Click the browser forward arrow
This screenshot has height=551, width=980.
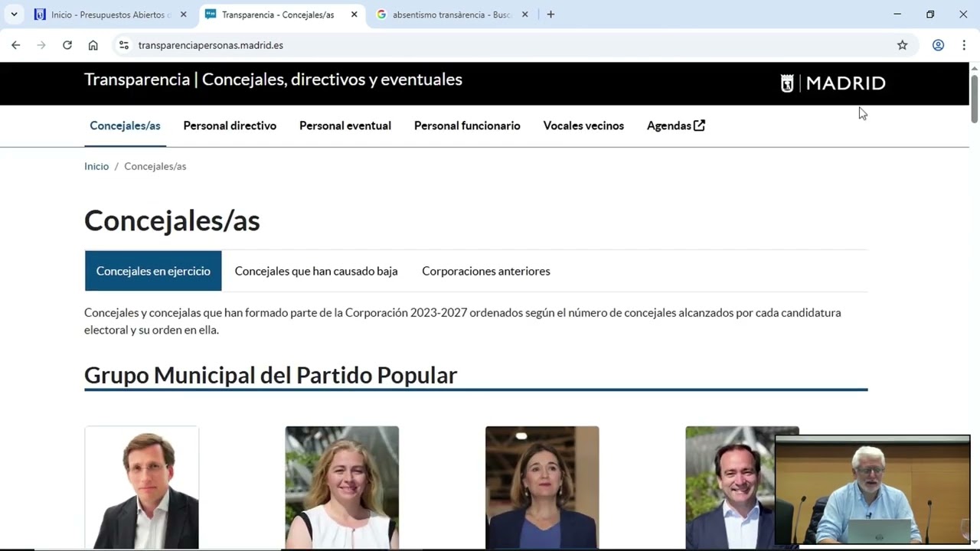tap(41, 45)
